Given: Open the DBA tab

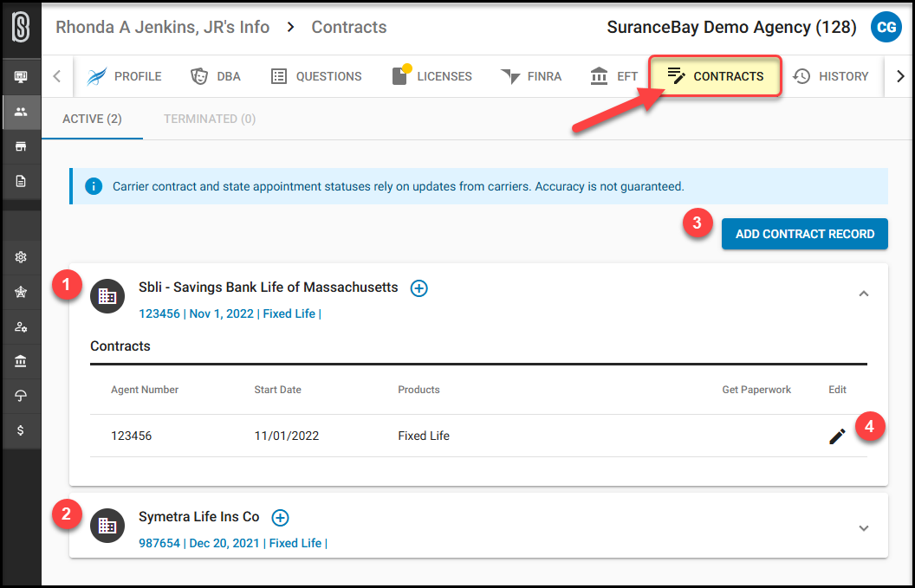Looking at the screenshot, I should point(216,76).
